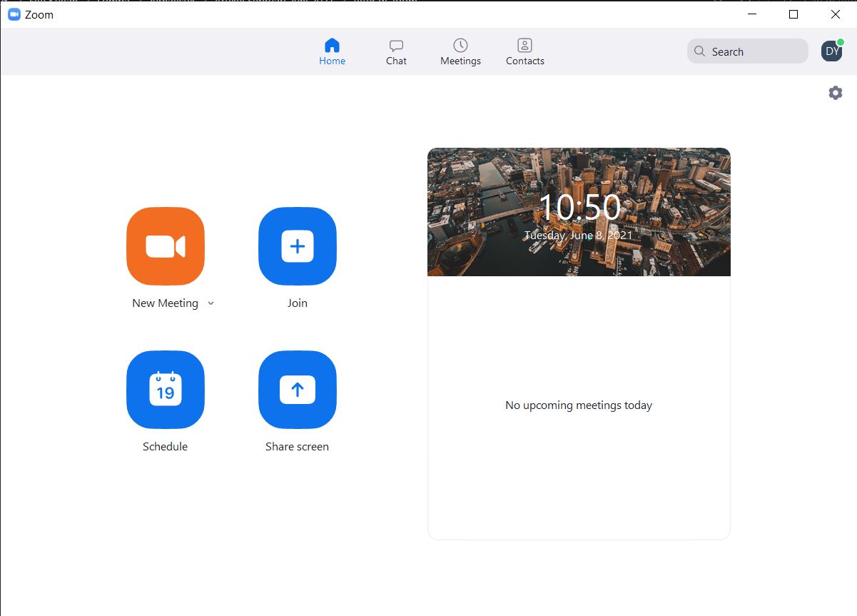857x616 pixels.
Task: Open the Chat tab
Action: [x=395, y=51]
